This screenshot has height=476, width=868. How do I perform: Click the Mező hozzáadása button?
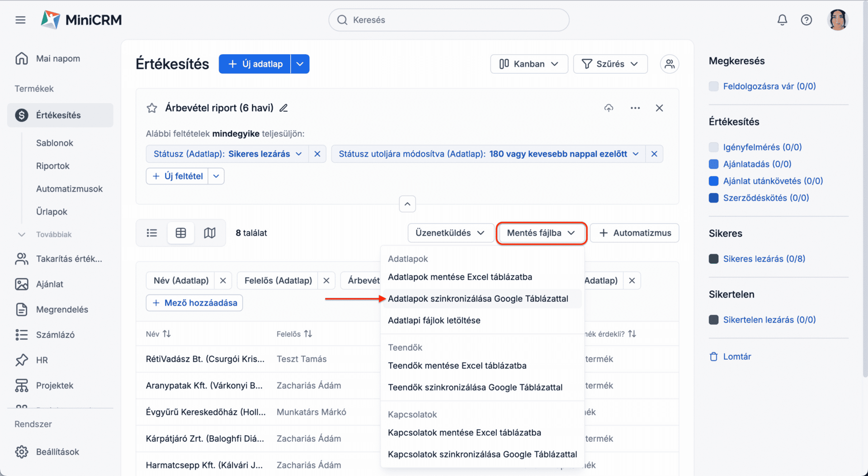[x=194, y=303]
